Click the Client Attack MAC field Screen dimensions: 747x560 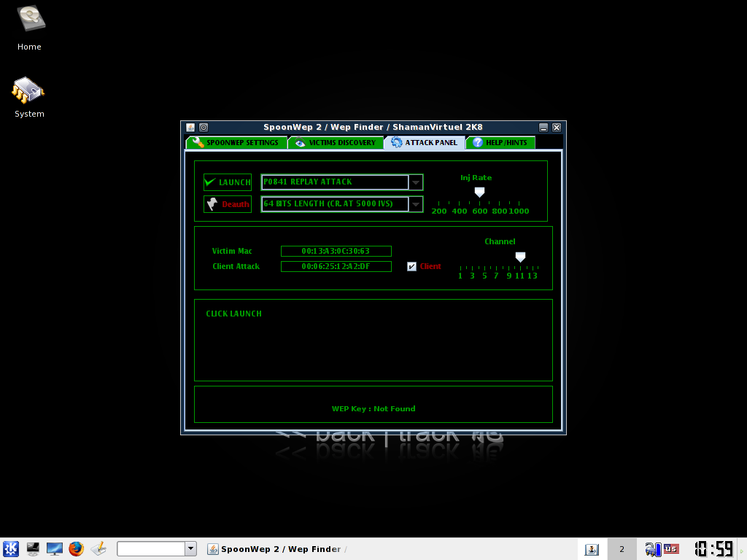tap(336, 266)
